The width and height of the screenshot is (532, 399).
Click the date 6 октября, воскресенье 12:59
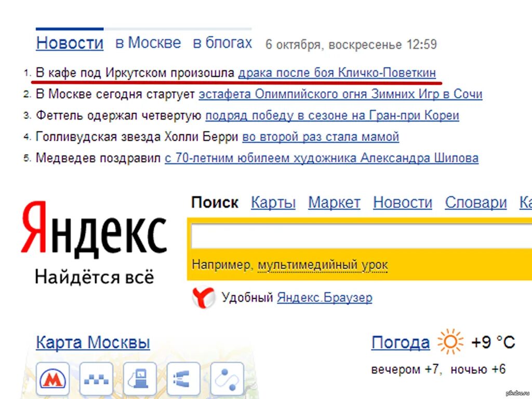pyautogui.click(x=351, y=45)
